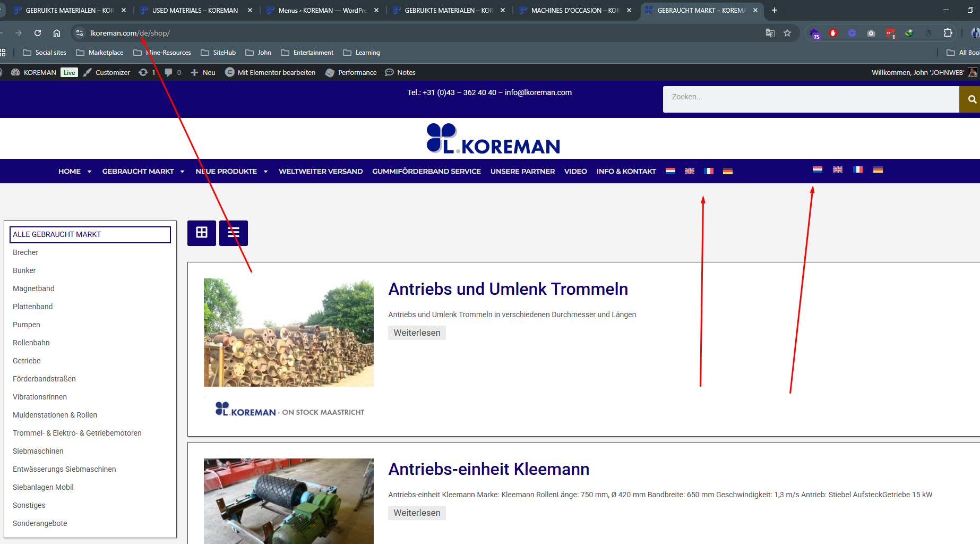
Task: Open the Antriebs und Umlenk Trommeln title link
Action: point(508,289)
